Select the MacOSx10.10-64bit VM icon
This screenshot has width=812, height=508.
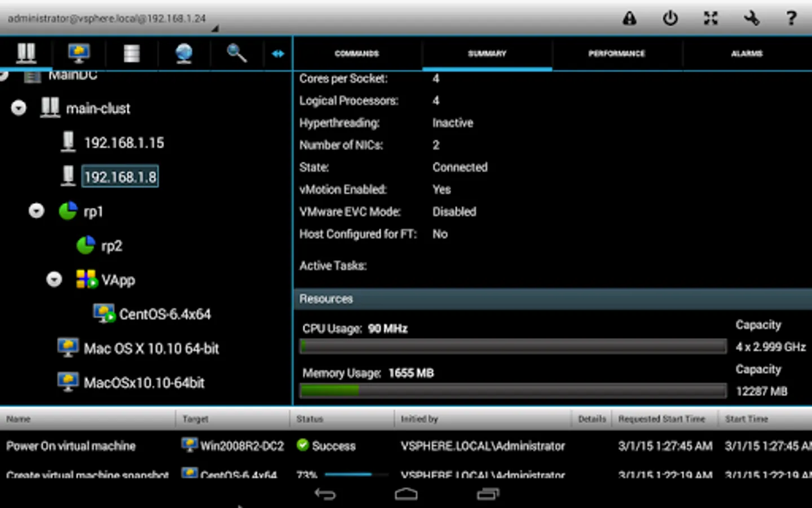(x=68, y=382)
